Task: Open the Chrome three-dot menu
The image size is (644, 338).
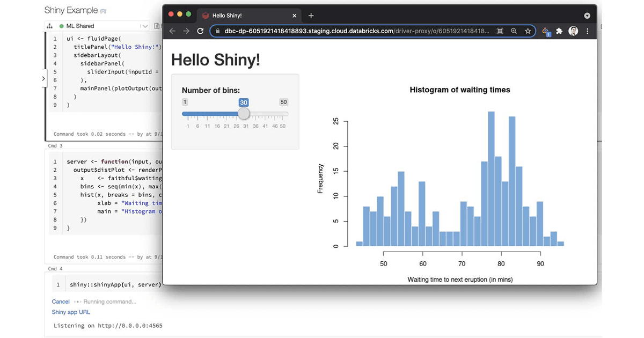Action: coord(587,31)
